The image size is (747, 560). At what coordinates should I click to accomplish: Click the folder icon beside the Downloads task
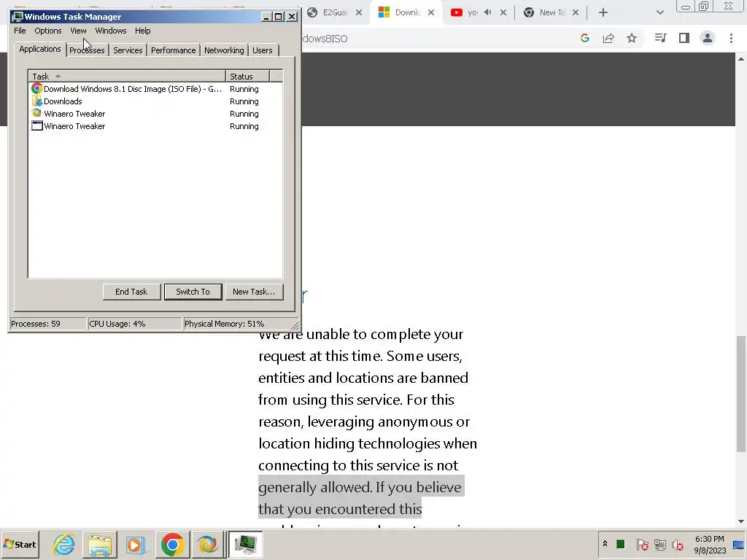[36, 101]
